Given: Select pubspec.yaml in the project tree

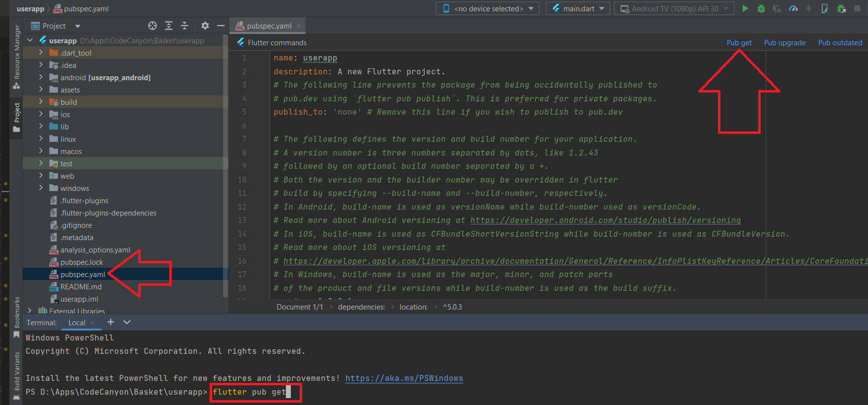Looking at the screenshot, I should pyautogui.click(x=83, y=274).
